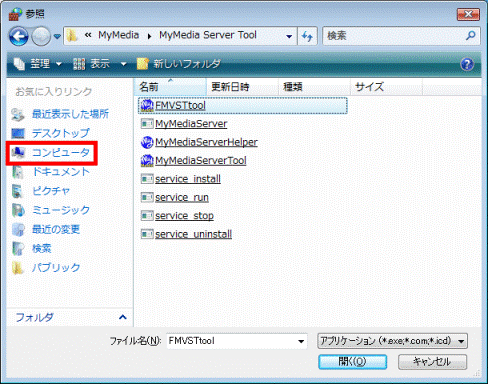Select the MyMediaServerHelper file
The image size is (488, 384).
click(206, 142)
